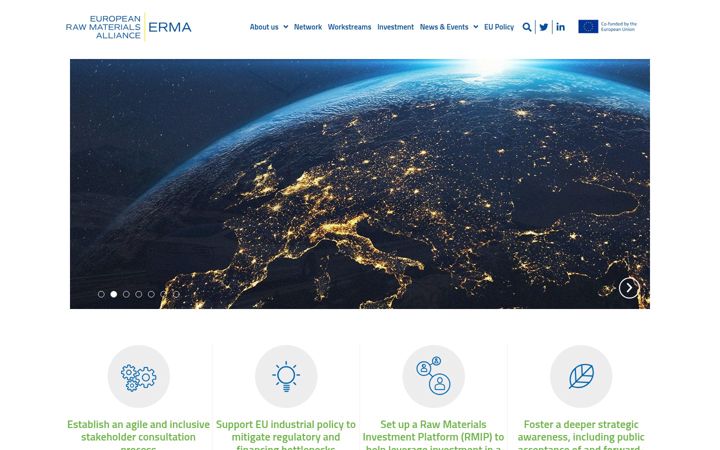Open the LinkedIn icon in header
Viewport: 720px width, 450px height.
point(560,27)
